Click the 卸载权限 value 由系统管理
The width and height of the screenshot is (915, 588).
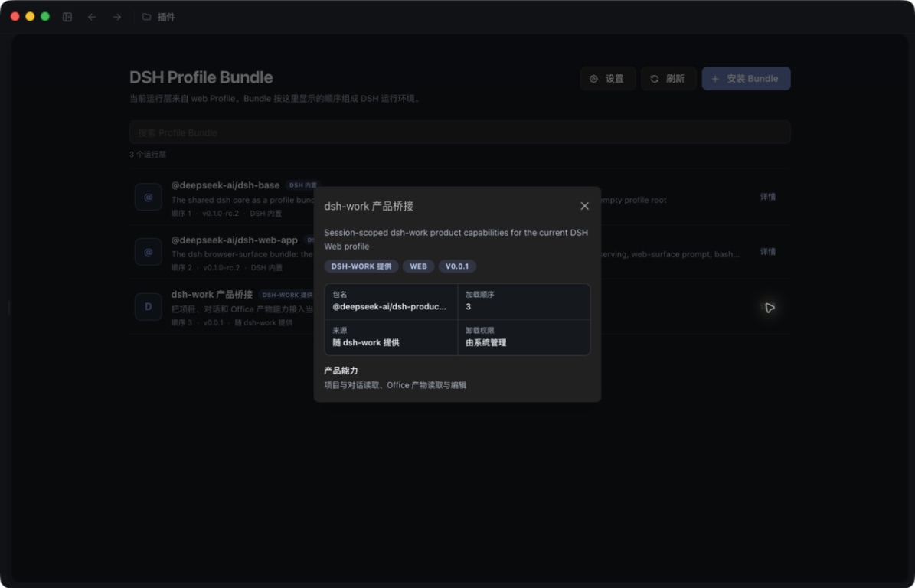(x=486, y=343)
